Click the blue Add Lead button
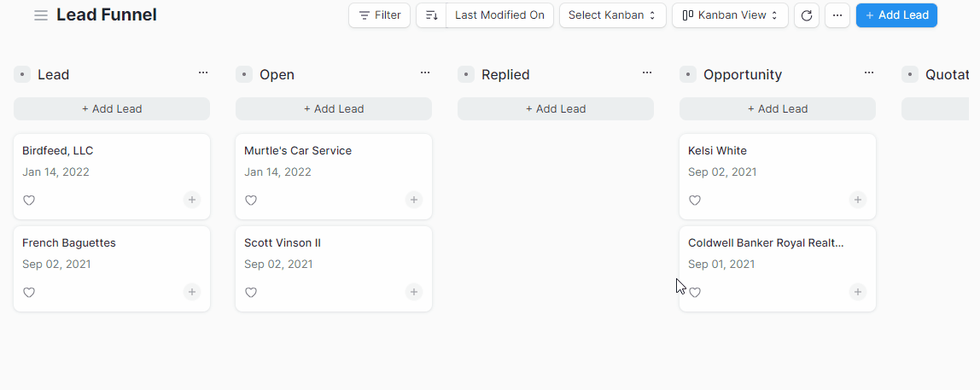The width and height of the screenshot is (980, 390). coord(896,15)
